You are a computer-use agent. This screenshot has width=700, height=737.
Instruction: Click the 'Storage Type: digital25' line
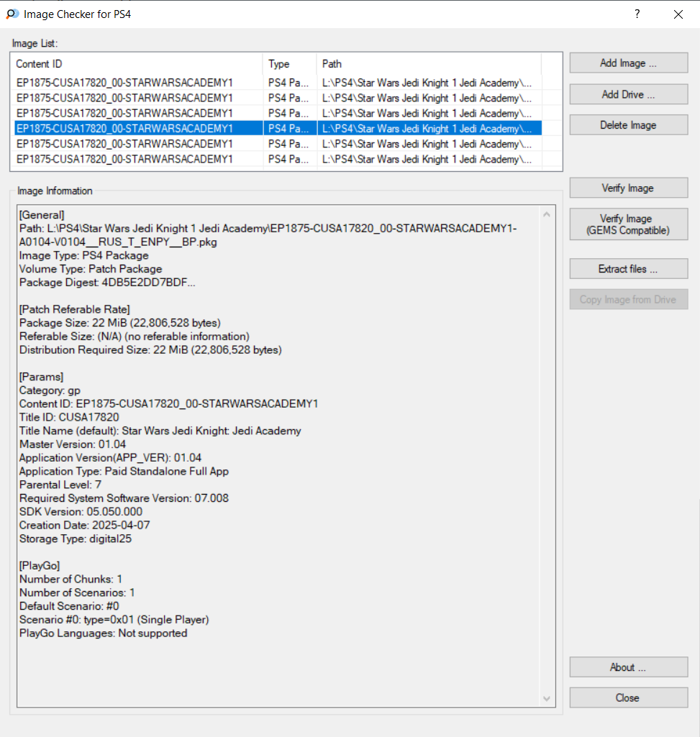pos(76,539)
